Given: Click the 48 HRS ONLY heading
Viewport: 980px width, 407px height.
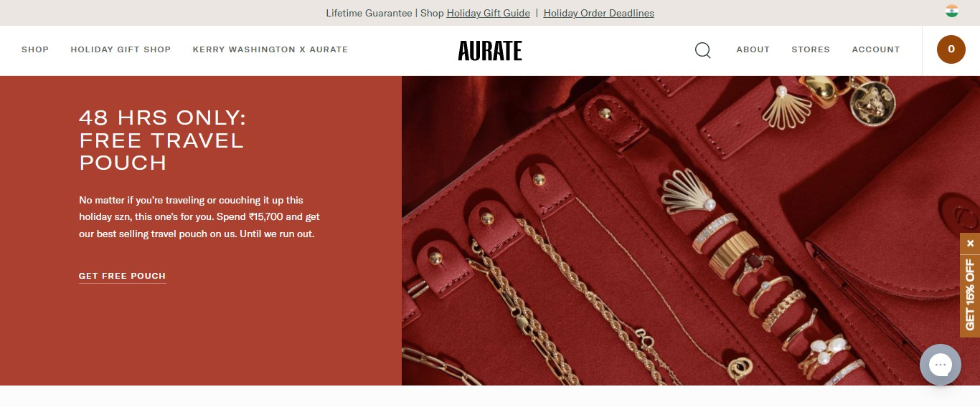Looking at the screenshot, I should pyautogui.click(x=162, y=140).
